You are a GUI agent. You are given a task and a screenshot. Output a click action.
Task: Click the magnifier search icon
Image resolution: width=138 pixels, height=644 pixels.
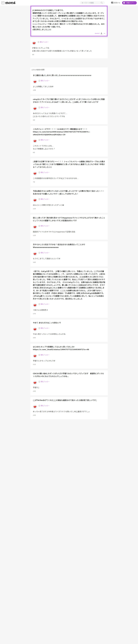(102, 3)
